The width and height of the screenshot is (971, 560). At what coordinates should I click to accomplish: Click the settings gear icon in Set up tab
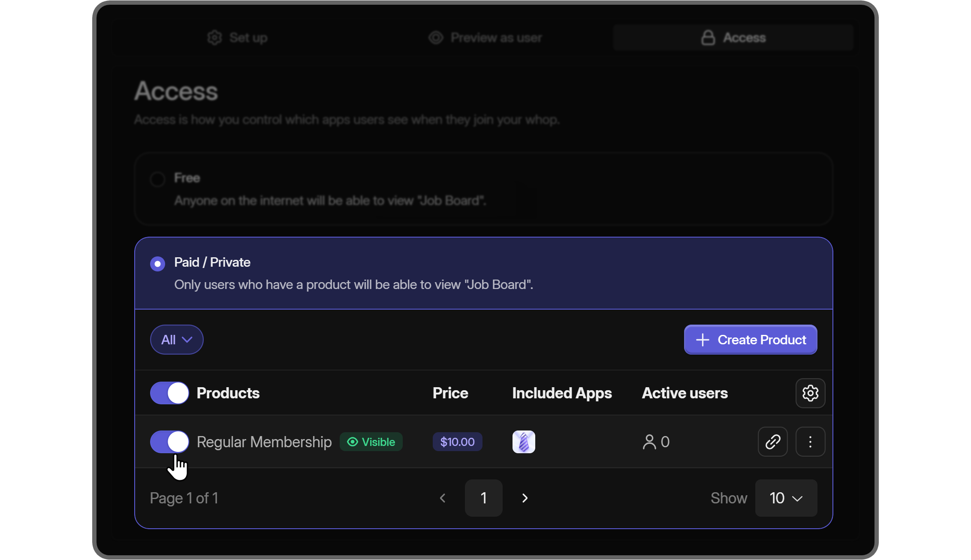(x=215, y=37)
